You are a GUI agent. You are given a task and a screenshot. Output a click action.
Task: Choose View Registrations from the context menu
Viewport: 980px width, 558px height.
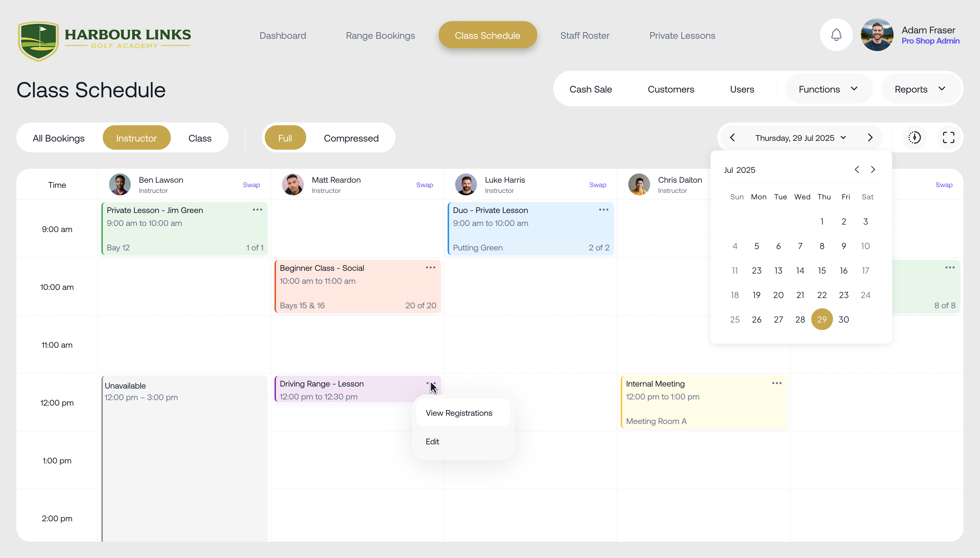tap(459, 413)
